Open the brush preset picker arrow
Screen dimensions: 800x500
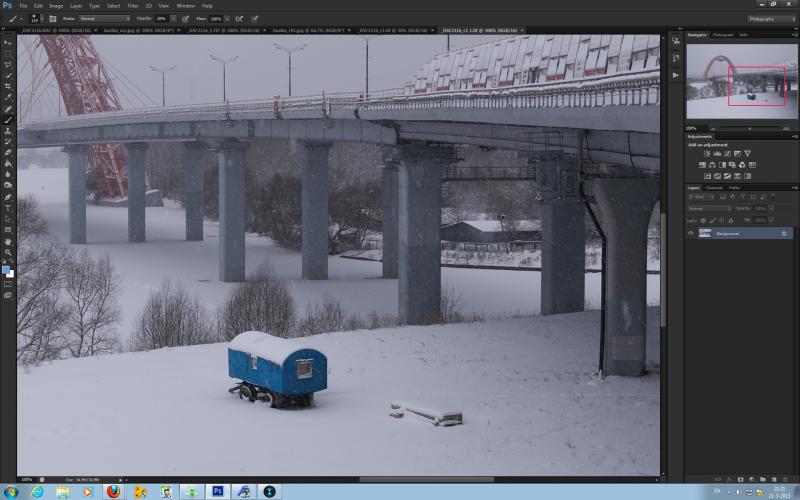pyautogui.click(x=41, y=19)
